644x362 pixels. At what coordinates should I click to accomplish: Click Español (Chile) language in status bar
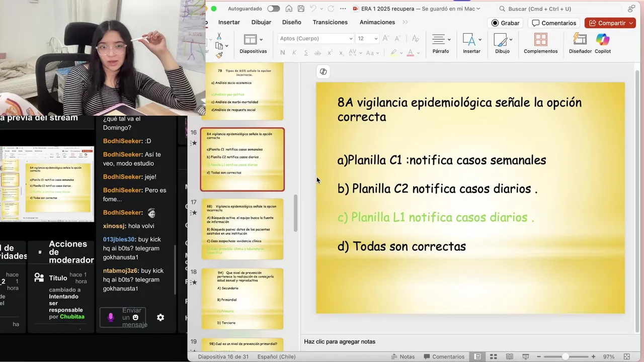[x=276, y=356]
